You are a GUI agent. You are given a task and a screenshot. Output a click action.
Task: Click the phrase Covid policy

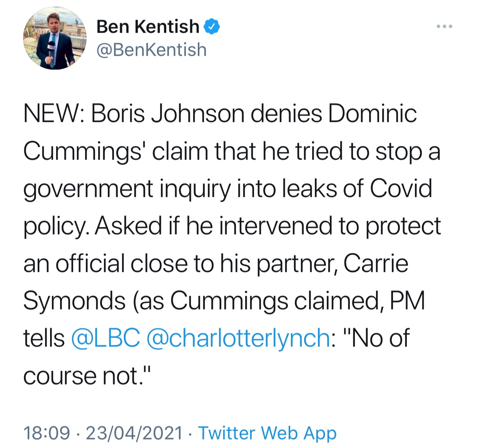400,189
